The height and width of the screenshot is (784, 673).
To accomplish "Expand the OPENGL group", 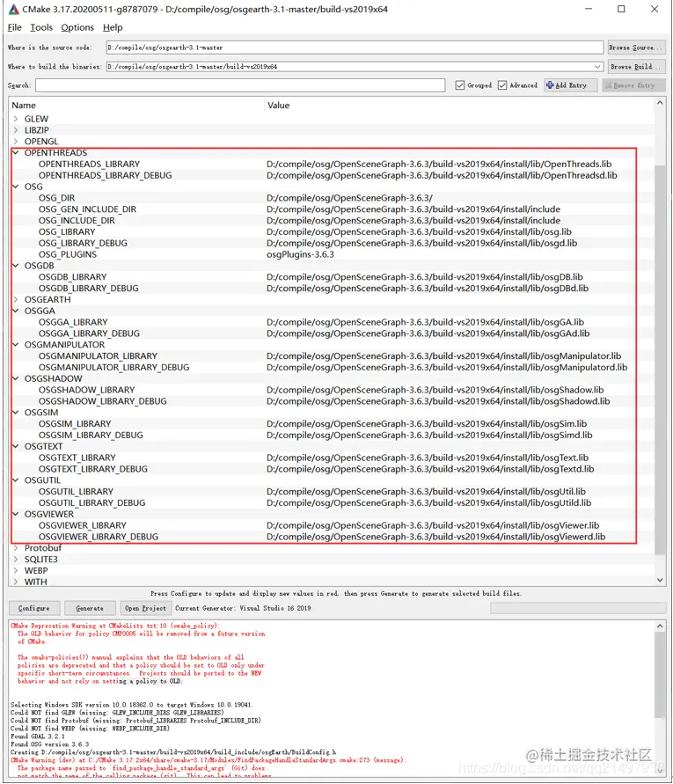I will 16,142.
